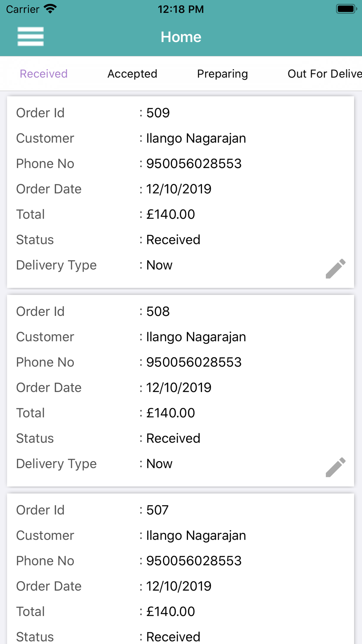Tap the Home title in header
The height and width of the screenshot is (644, 362).
[x=181, y=37]
